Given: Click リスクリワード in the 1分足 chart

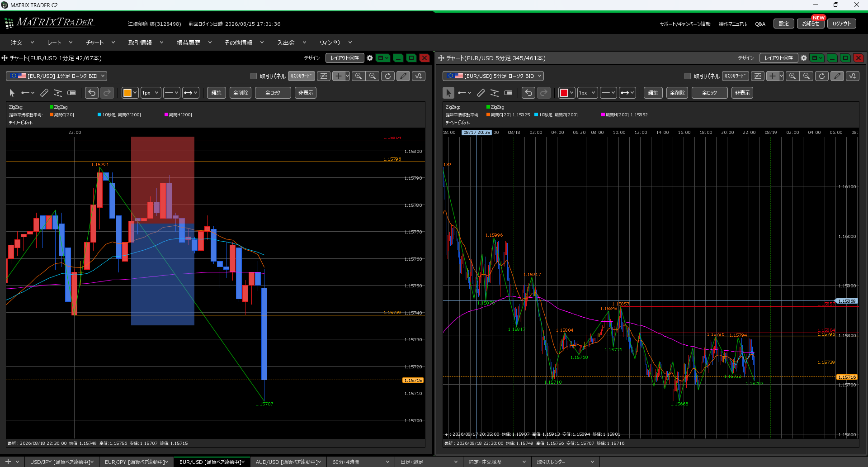Looking at the screenshot, I should [302, 76].
